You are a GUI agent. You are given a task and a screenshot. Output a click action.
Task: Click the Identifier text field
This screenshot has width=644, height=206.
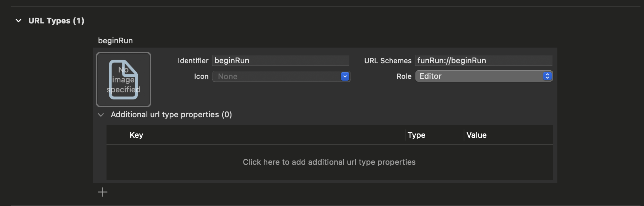point(280,60)
